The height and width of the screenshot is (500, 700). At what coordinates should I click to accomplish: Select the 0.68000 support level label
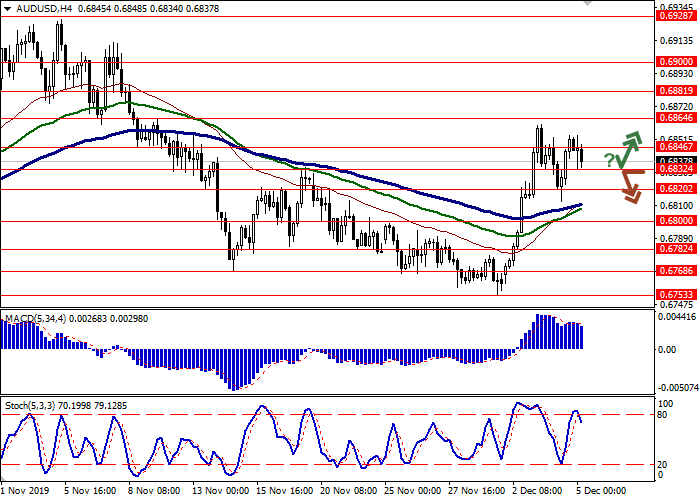coord(676,220)
